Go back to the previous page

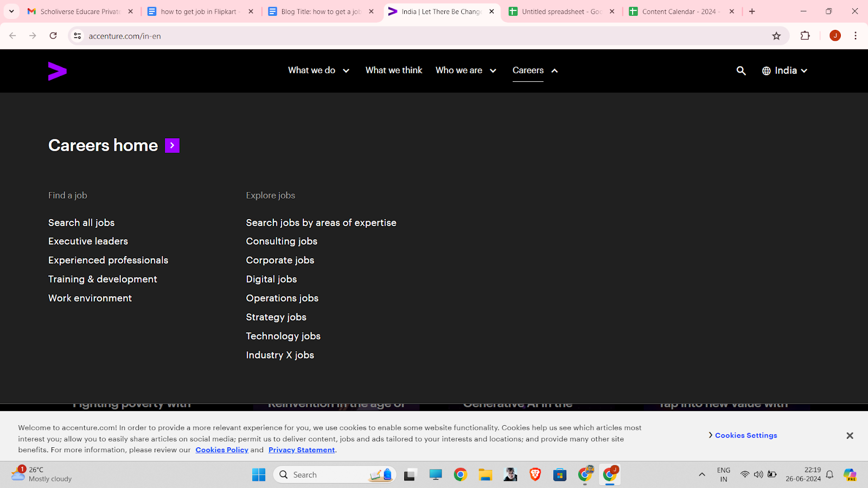coord(12,36)
